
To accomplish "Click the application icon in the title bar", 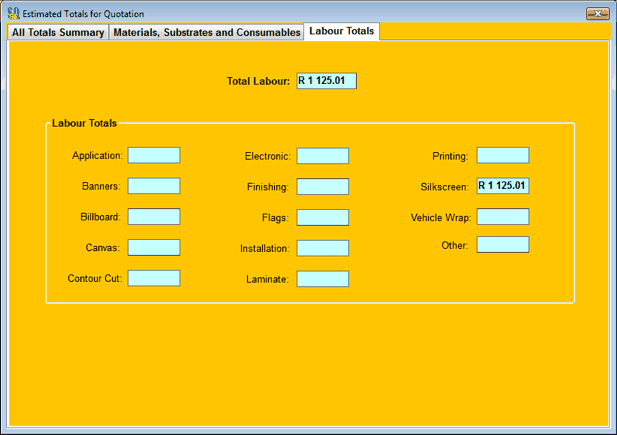I will click(12, 13).
